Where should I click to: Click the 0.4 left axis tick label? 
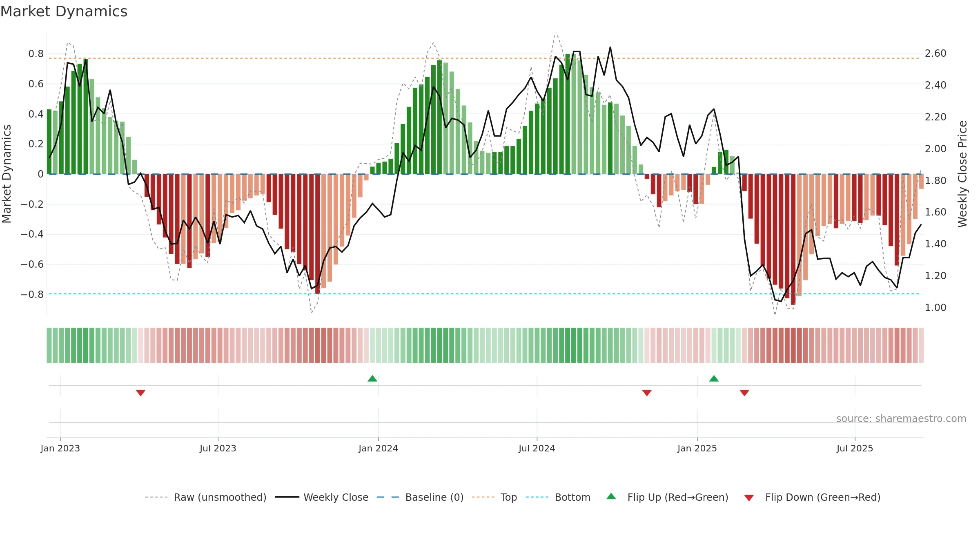tap(36, 114)
